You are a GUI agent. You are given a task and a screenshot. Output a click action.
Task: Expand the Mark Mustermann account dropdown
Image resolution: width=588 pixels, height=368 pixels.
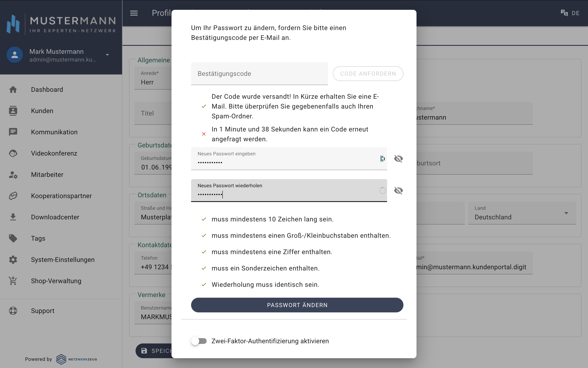(107, 55)
